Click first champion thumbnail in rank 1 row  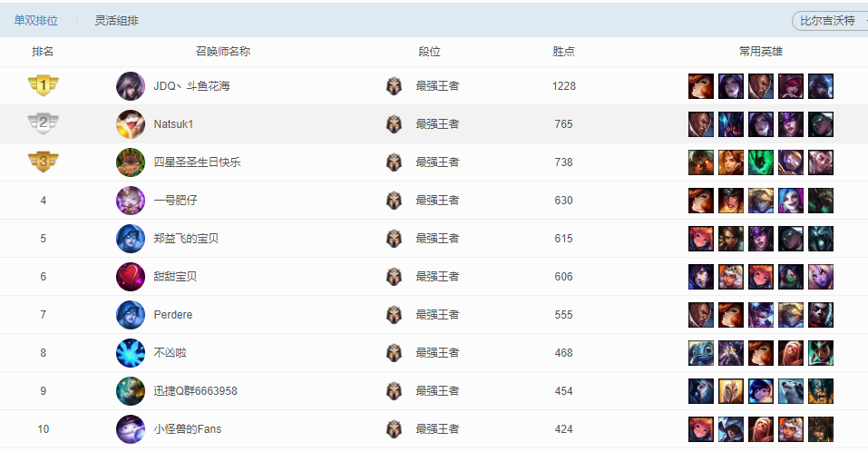pyautogui.click(x=701, y=86)
